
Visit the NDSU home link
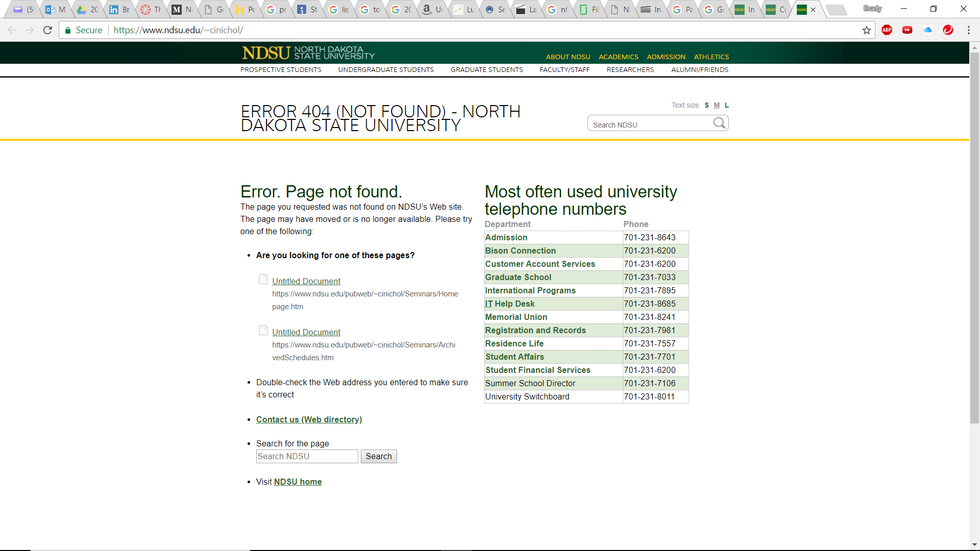click(298, 482)
